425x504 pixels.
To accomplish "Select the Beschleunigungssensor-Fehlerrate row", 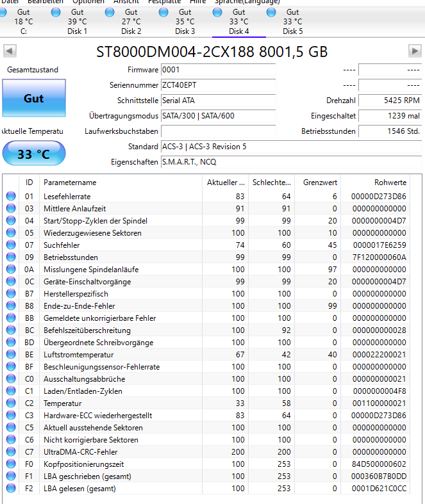I will [x=206, y=367].
